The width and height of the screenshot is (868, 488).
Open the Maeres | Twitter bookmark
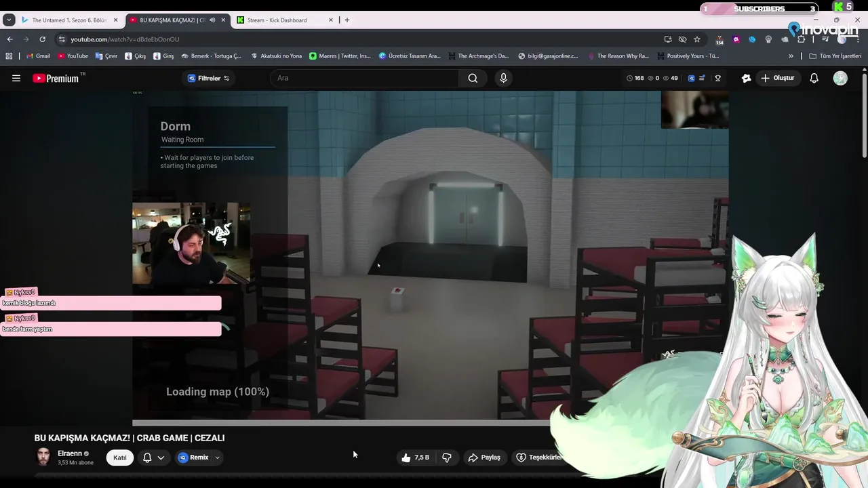[340, 56]
